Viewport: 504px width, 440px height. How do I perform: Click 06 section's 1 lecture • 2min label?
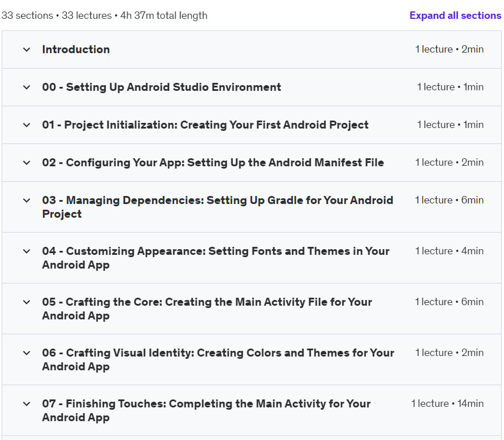tap(449, 352)
